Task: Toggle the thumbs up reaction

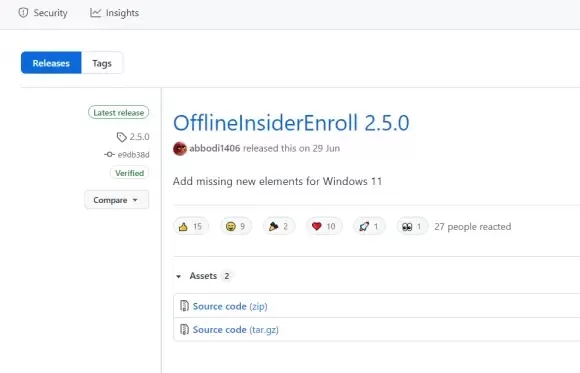Action: point(191,226)
